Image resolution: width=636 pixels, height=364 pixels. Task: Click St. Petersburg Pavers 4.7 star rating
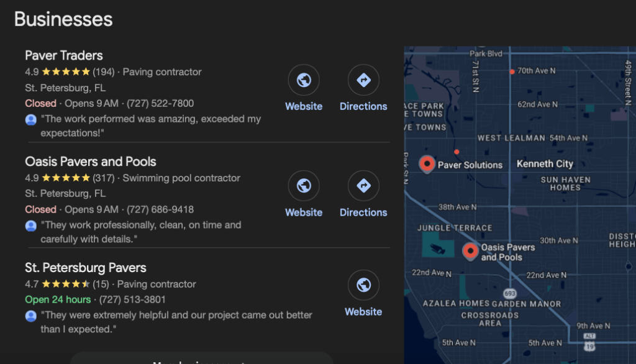pos(66,284)
